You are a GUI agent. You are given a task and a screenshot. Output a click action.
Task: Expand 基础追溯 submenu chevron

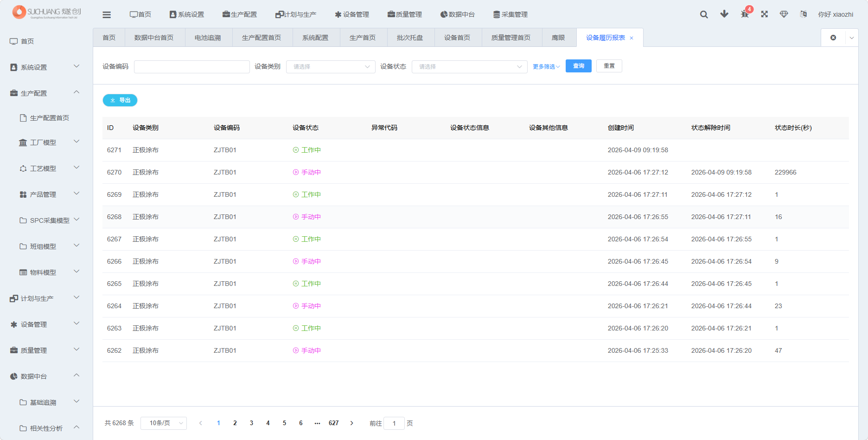click(x=77, y=401)
